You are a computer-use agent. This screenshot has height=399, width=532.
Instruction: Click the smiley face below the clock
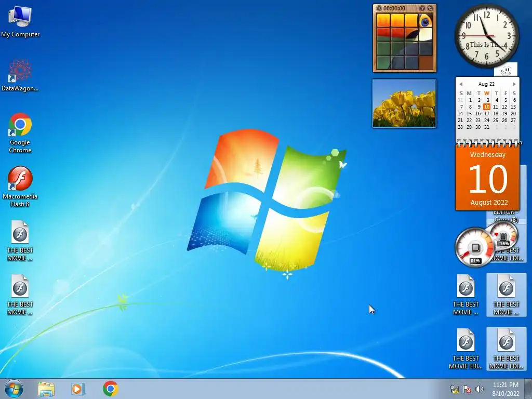pos(506,70)
